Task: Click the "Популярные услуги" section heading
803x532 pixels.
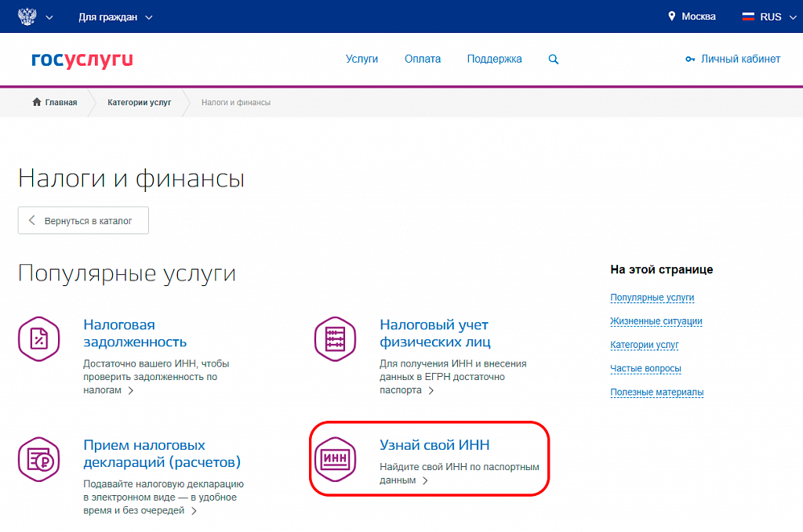Action: [127, 273]
